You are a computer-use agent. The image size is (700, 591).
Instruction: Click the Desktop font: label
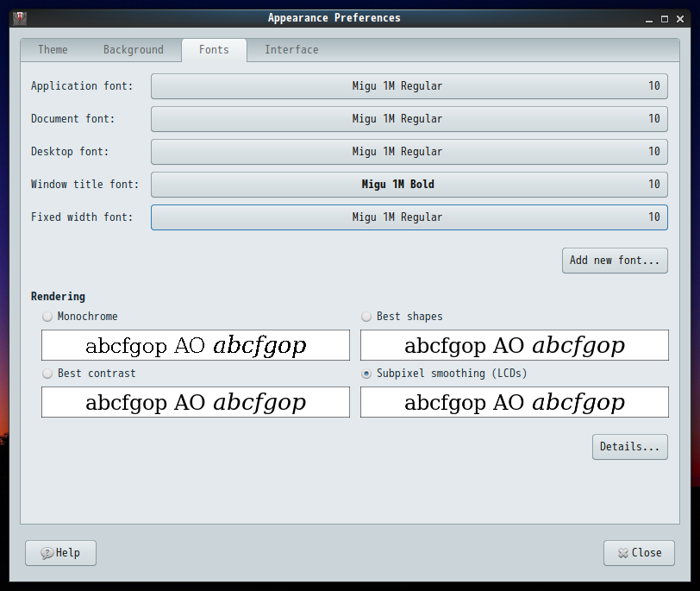pyautogui.click(x=70, y=152)
